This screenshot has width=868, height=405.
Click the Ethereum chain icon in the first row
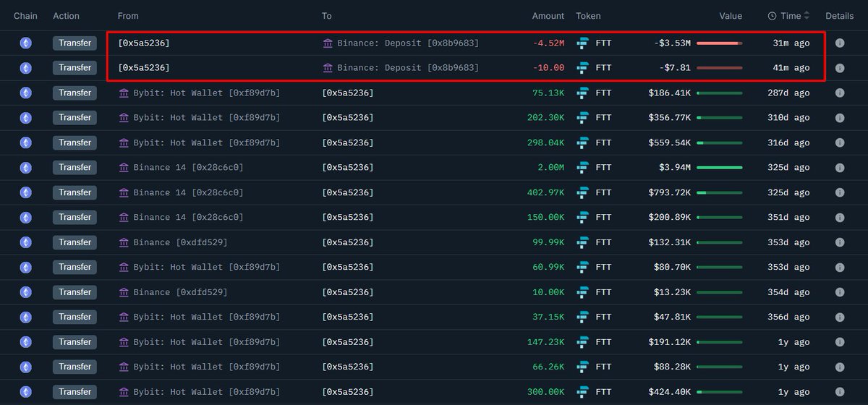coord(25,43)
